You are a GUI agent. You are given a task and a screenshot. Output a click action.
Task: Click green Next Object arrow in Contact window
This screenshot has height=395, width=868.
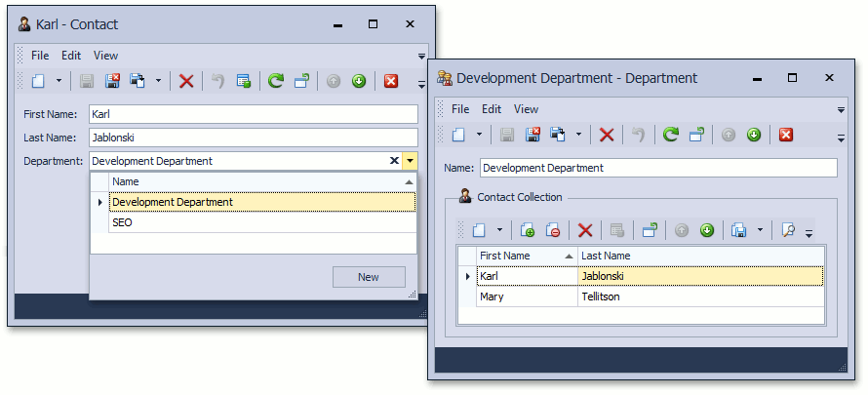(x=359, y=82)
